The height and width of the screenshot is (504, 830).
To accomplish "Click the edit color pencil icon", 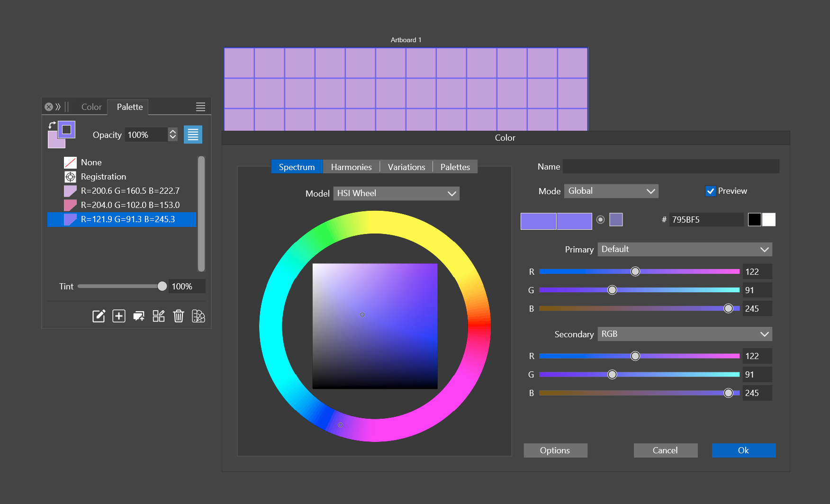I will [x=99, y=316].
